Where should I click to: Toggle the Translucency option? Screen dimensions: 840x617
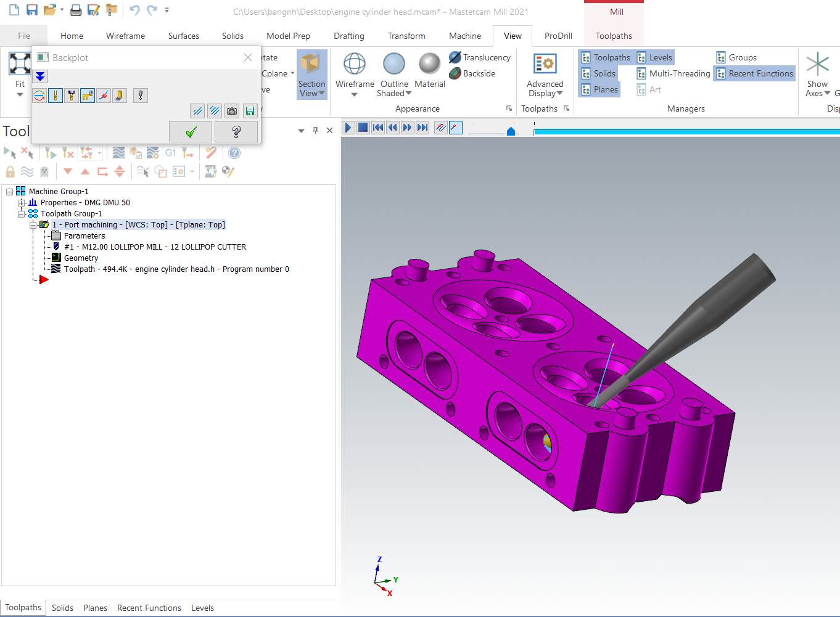(480, 57)
